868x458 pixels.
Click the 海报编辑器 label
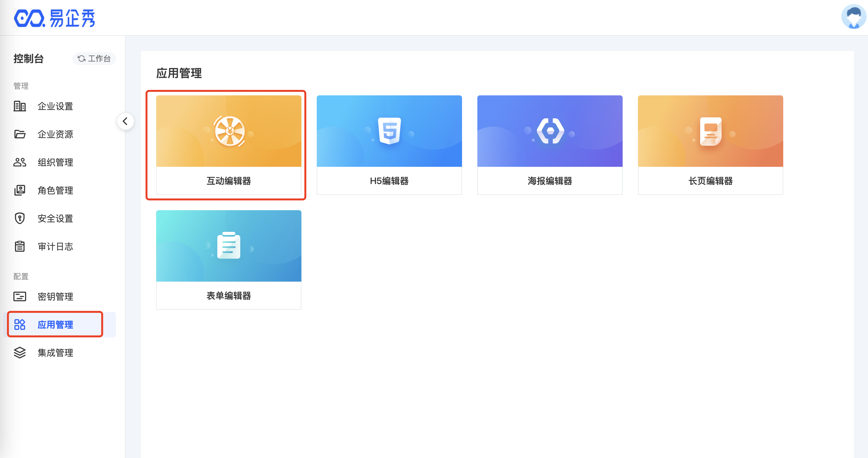(x=550, y=181)
